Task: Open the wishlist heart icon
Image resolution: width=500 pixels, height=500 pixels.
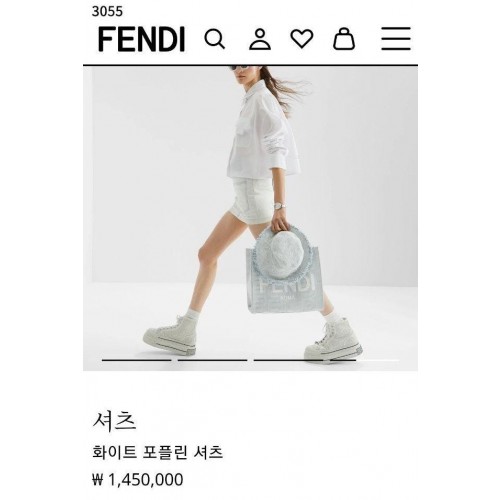Action: point(302,39)
